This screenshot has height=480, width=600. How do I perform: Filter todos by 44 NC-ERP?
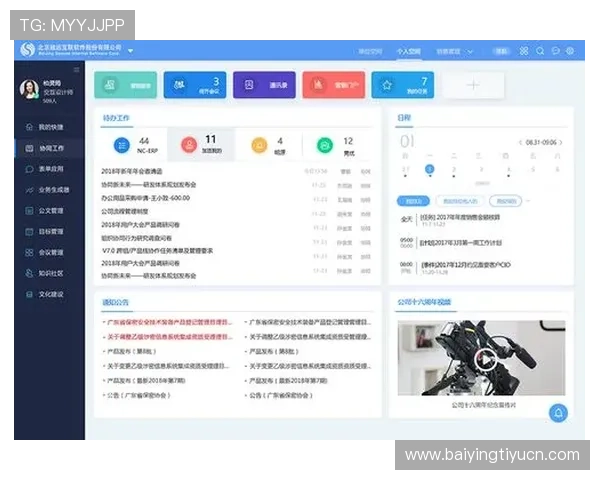click(x=134, y=145)
